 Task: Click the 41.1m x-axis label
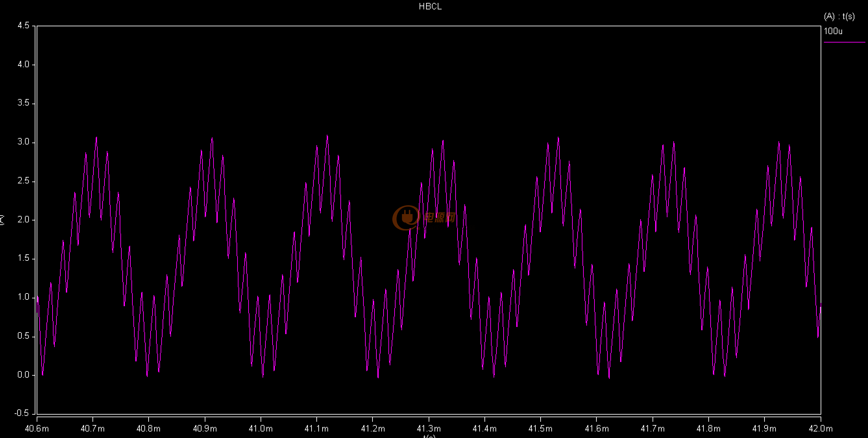point(317,429)
